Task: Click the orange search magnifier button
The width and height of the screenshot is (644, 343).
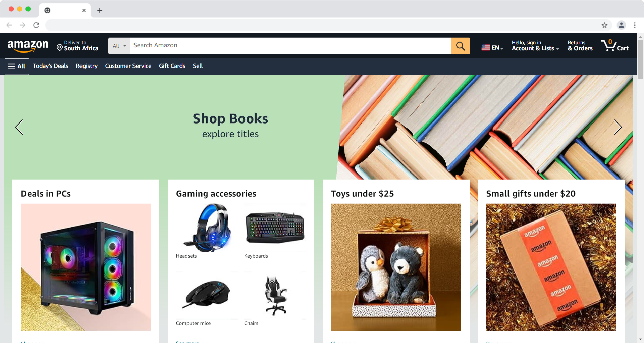Action: click(x=461, y=46)
